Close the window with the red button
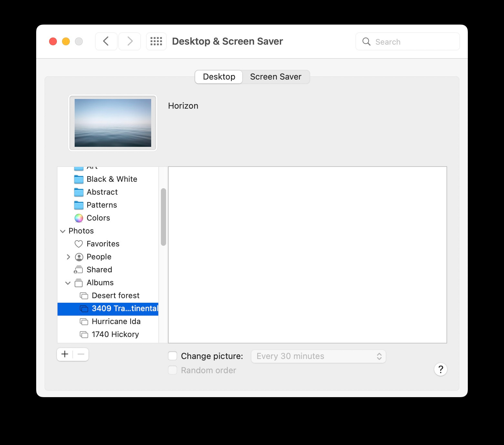Viewport: 504px width, 445px height. tap(53, 41)
